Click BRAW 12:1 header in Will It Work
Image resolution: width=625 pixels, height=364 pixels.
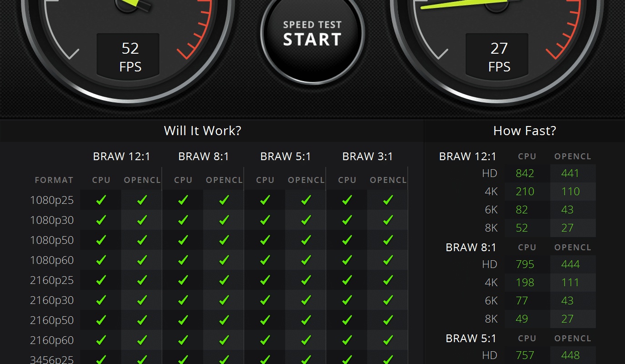(x=122, y=157)
